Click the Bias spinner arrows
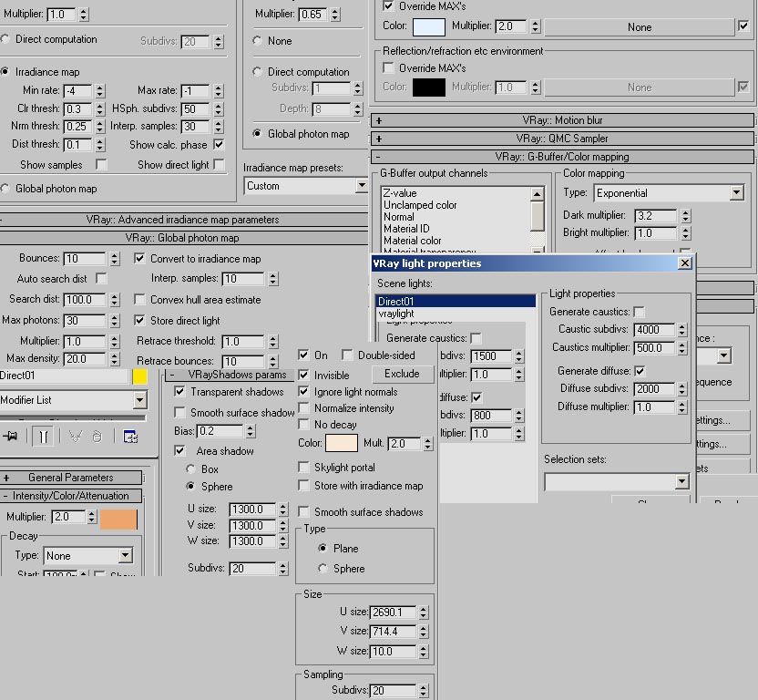Image resolution: width=758 pixels, height=700 pixels. pos(250,431)
